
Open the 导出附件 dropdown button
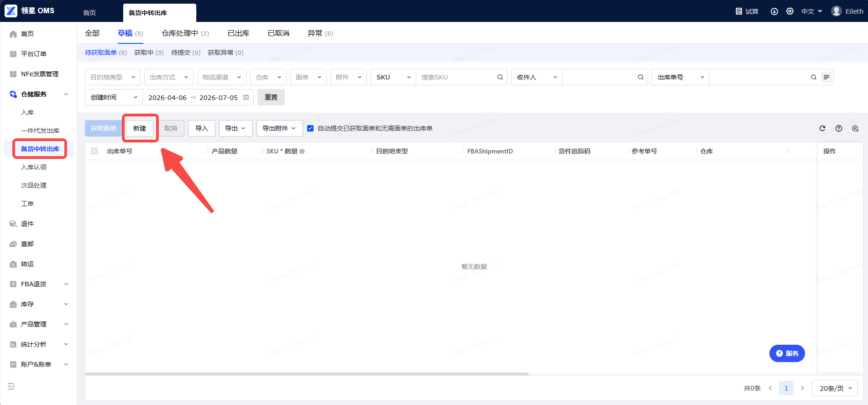(279, 128)
